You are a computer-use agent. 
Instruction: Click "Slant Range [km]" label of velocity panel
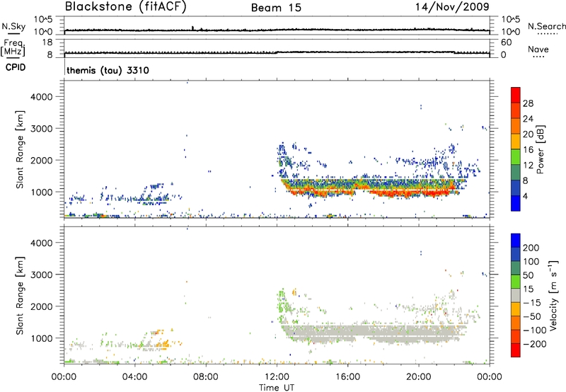pos(20,296)
